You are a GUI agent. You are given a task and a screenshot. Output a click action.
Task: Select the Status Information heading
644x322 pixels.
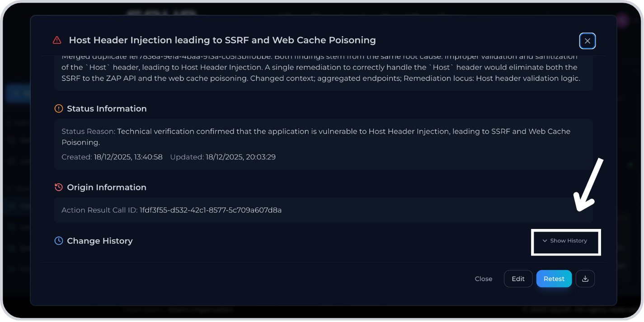[107, 108]
